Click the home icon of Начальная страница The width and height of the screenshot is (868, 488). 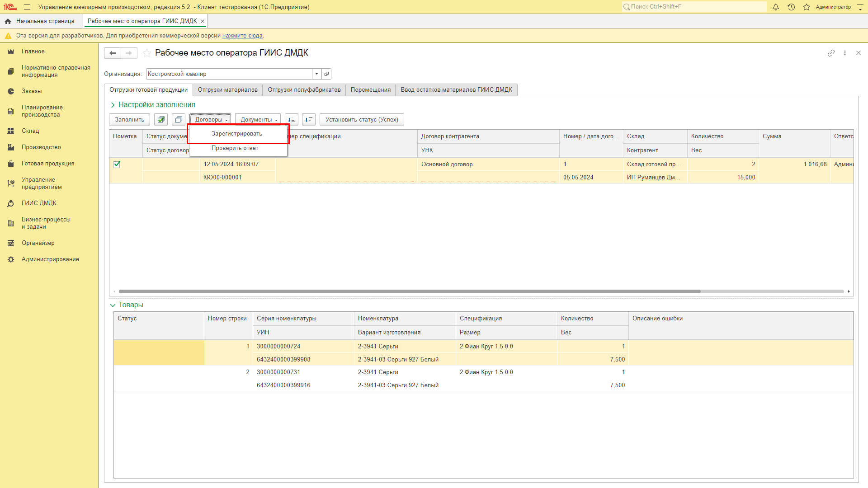pyautogui.click(x=8, y=21)
